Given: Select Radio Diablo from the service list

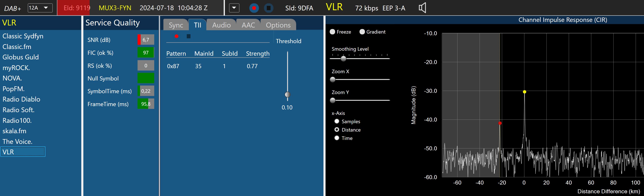Looking at the screenshot, I should click(21, 99).
